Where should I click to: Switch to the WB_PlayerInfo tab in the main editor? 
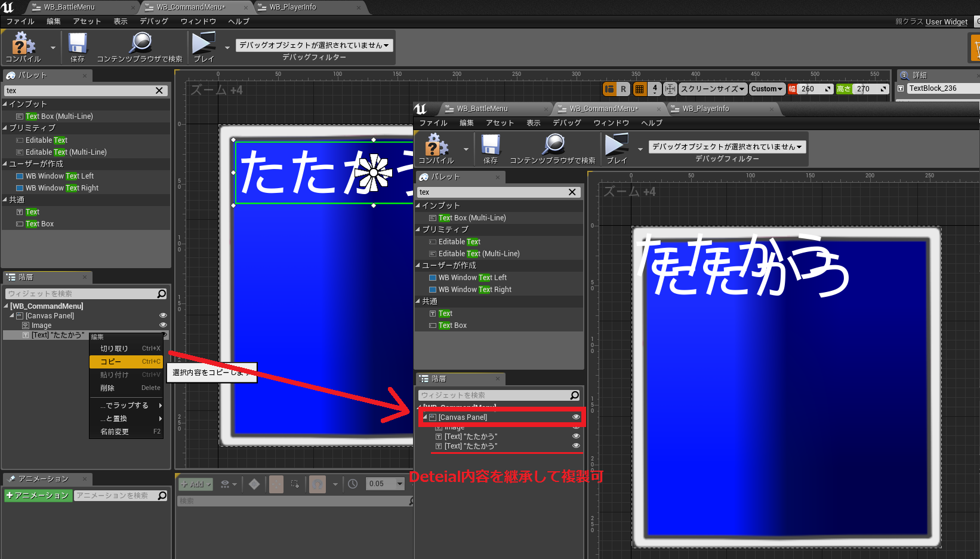coord(292,7)
